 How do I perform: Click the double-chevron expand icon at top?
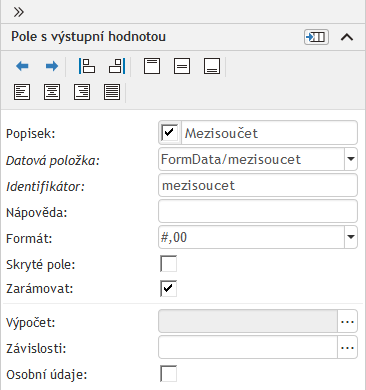point(19,12)
